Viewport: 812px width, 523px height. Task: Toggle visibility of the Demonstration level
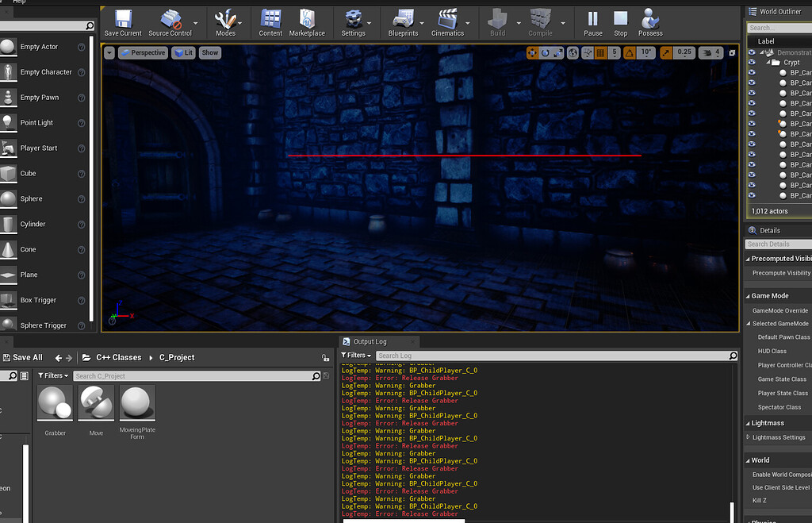(752, 52)
